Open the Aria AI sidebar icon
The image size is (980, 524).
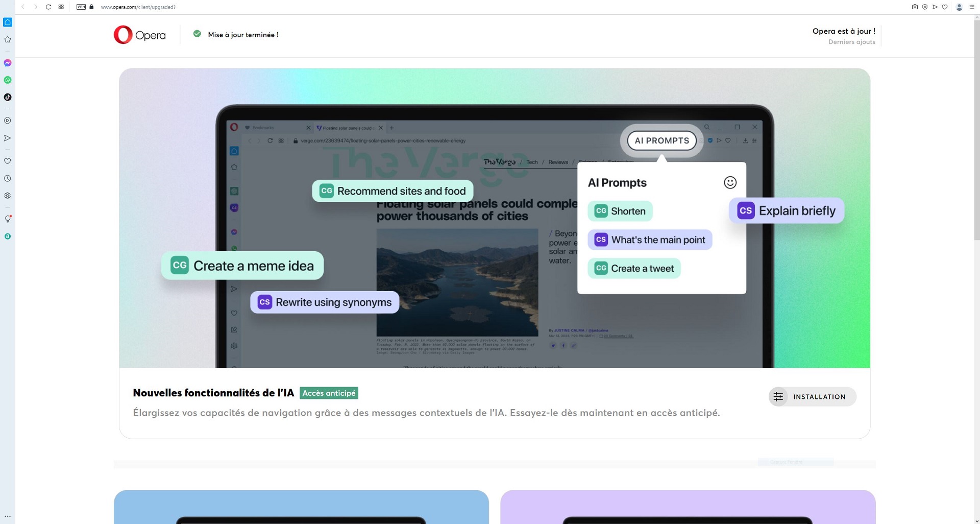pos(8,236)
